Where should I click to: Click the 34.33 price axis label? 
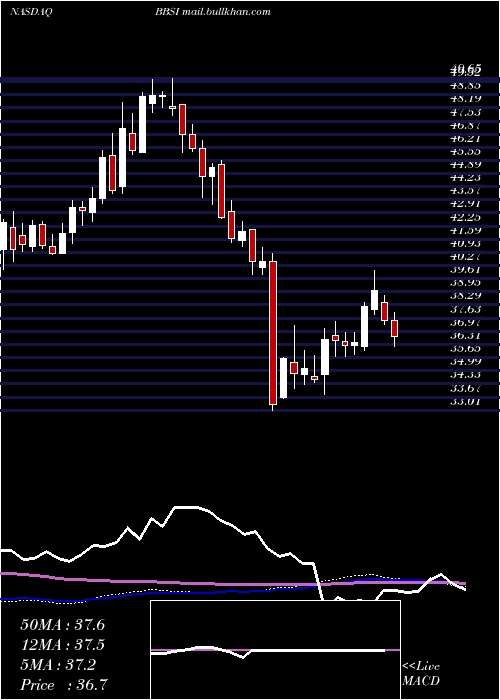[x=465, y=375]
